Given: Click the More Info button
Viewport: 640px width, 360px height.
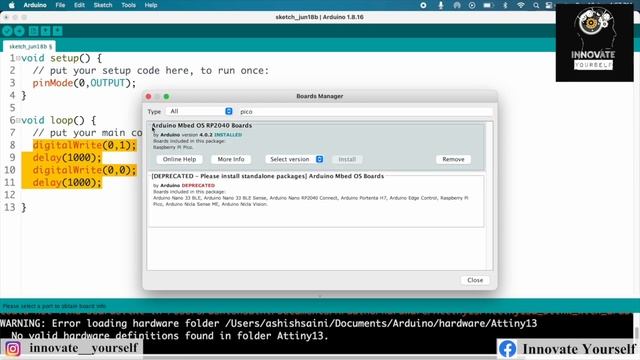Looking at the screenshot, I should click(231, 159).
